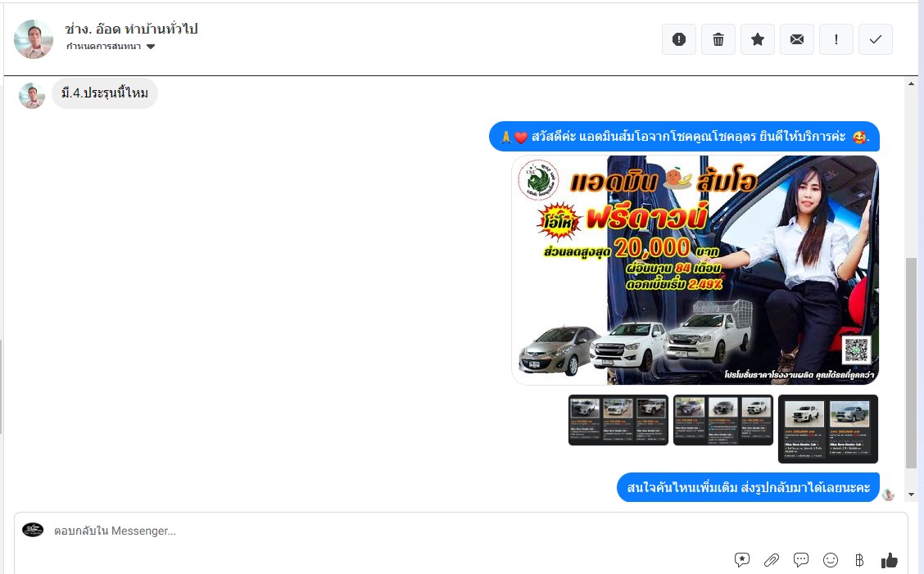Open saved replies star bubble icon
The width and height of the screenshot is (924, 574).
[x=742, y=560]
